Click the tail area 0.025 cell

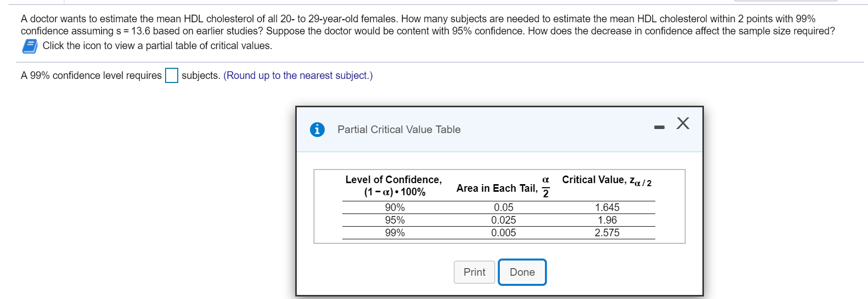(x=503, y=220)
